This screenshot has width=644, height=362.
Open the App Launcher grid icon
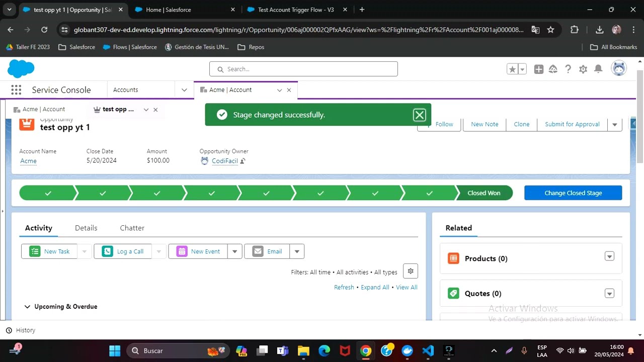(x=16, y=90)
